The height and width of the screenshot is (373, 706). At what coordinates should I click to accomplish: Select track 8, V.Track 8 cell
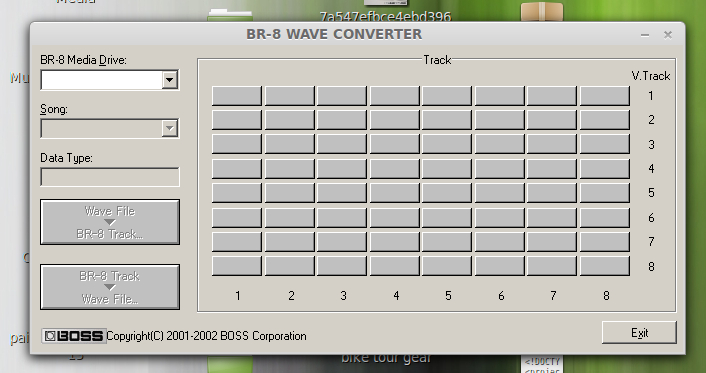point(605,266)
